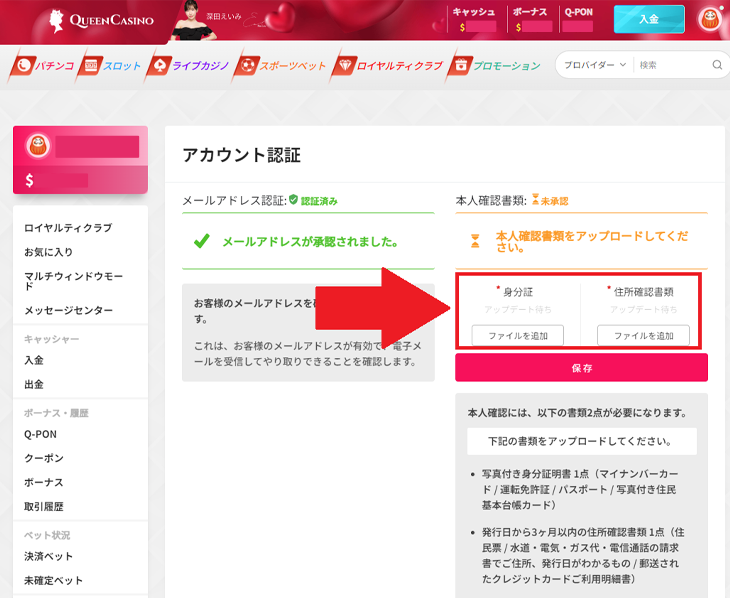Click ファイルを追加 under 住所確認書類
The image size is (730, 598).
[x=643, y=335]
